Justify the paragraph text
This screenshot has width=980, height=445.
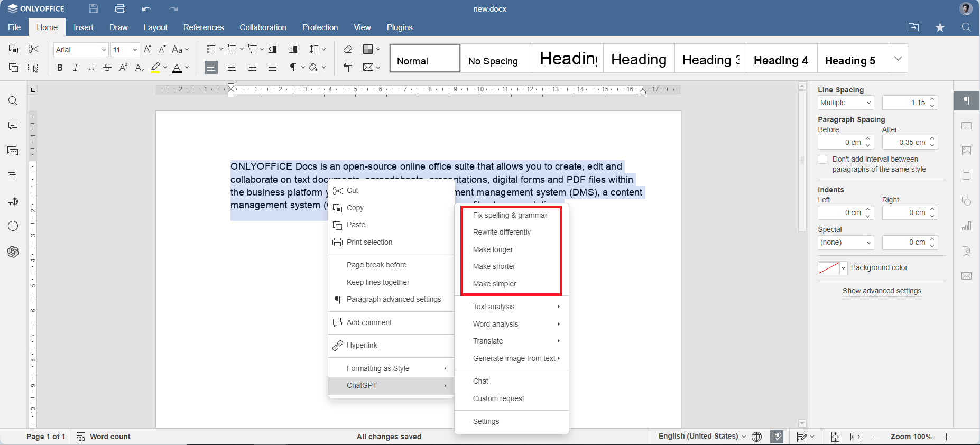(272, 67)
